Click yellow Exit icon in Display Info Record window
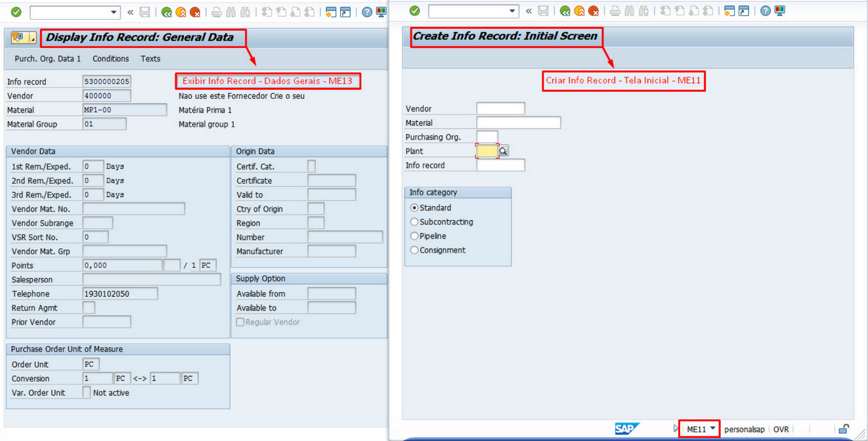 click(x=181, y=12)
